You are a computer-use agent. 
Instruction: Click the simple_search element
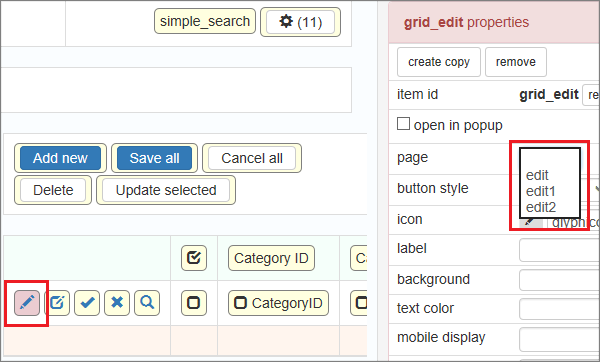point(205,21)
